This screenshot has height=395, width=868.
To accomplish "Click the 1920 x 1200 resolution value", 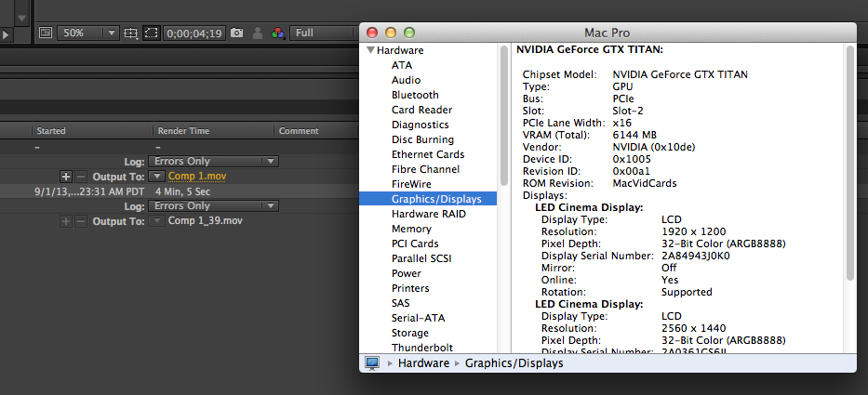I will click(694, 231).
